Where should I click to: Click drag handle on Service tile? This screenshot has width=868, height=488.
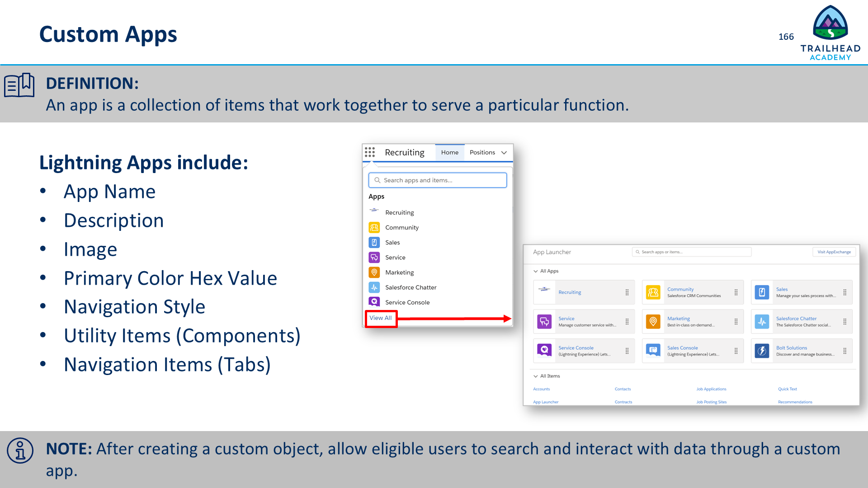pos(627,322)
